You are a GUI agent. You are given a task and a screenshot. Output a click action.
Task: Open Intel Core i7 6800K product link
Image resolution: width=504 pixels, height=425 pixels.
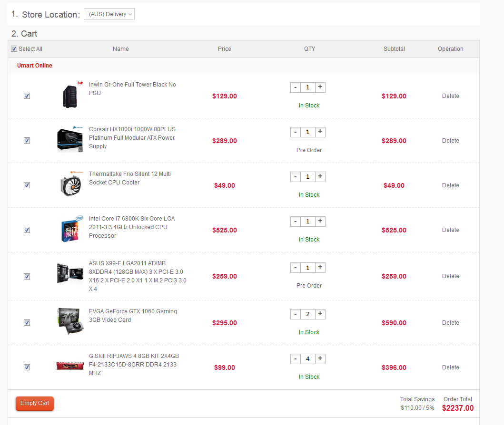(132, 227)
